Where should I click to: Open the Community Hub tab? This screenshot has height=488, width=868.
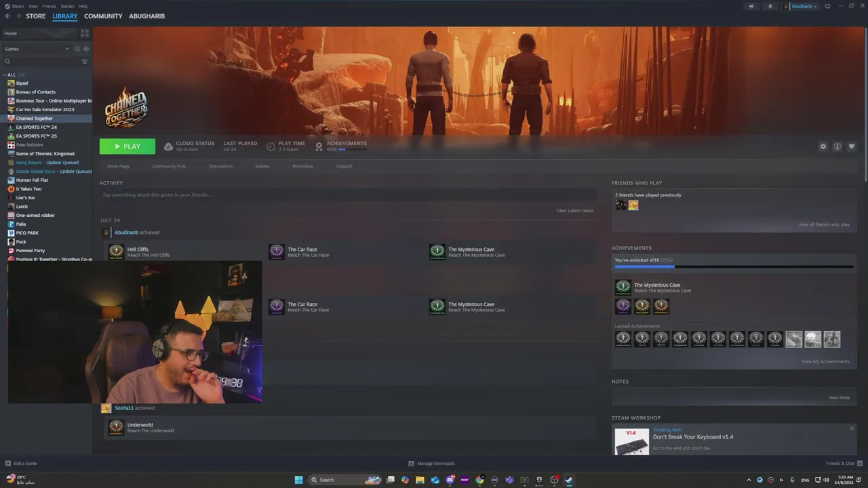click(169, 166)
